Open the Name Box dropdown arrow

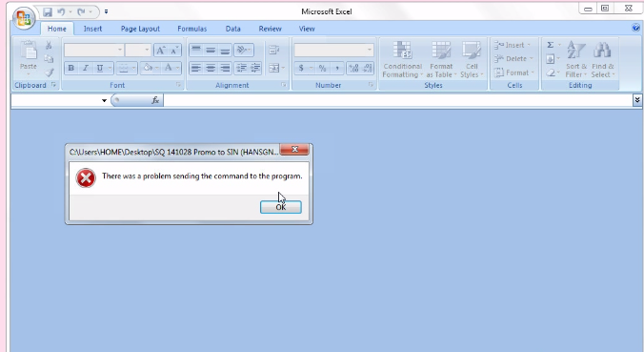(x=105, y=100)
